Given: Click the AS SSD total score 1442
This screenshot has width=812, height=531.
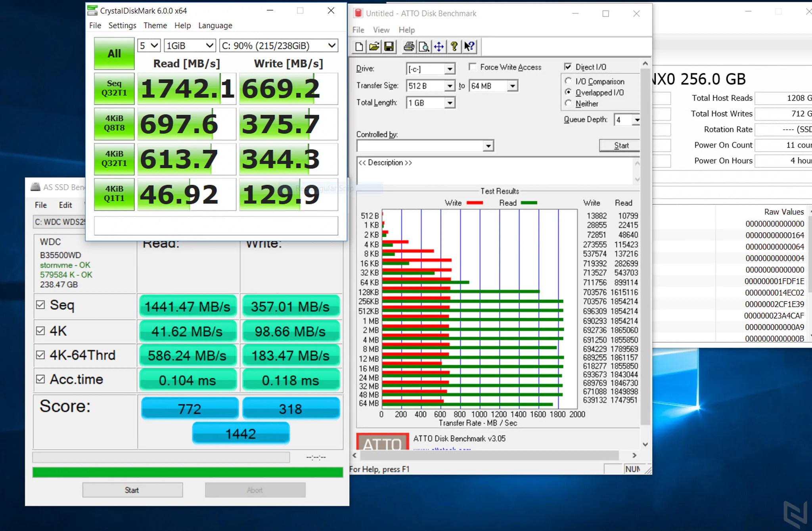Looking at the screenshot, I should coord(241,433).
